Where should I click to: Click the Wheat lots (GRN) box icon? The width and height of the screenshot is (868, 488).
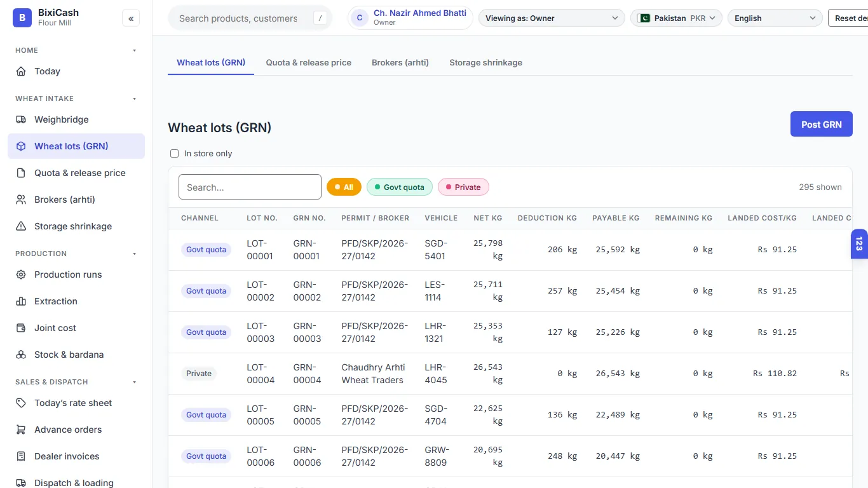point(21,146)
